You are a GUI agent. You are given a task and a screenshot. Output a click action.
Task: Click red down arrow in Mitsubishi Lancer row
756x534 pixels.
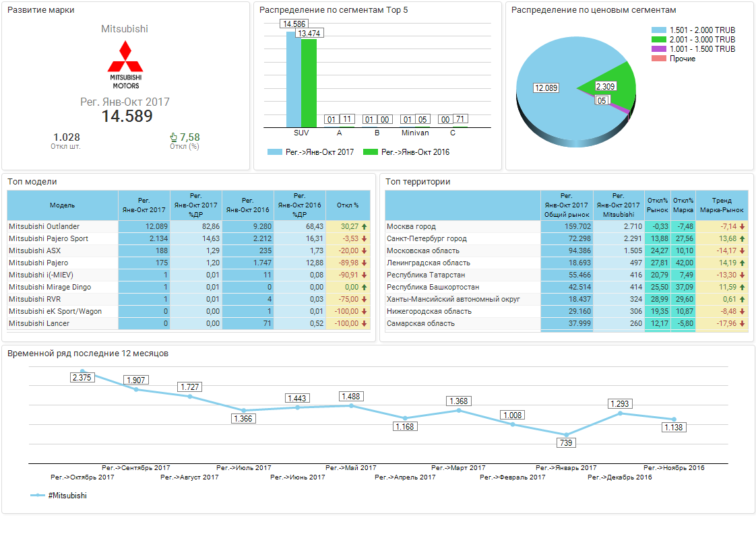[x=365, y=324]
